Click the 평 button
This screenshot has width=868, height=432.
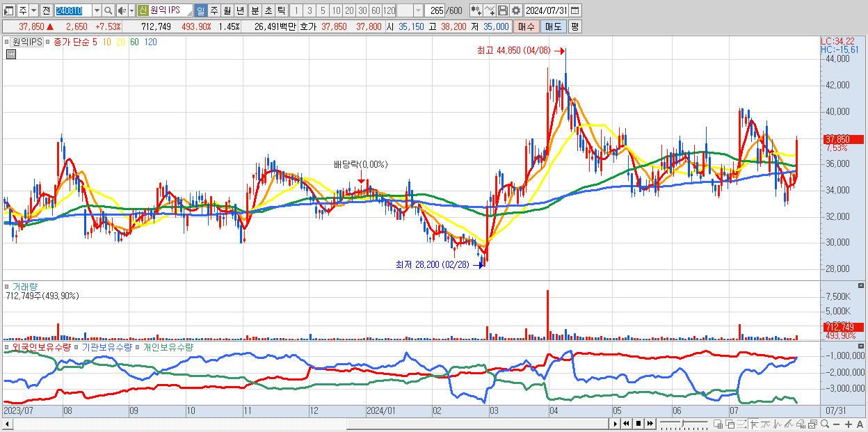click(574, 26)
